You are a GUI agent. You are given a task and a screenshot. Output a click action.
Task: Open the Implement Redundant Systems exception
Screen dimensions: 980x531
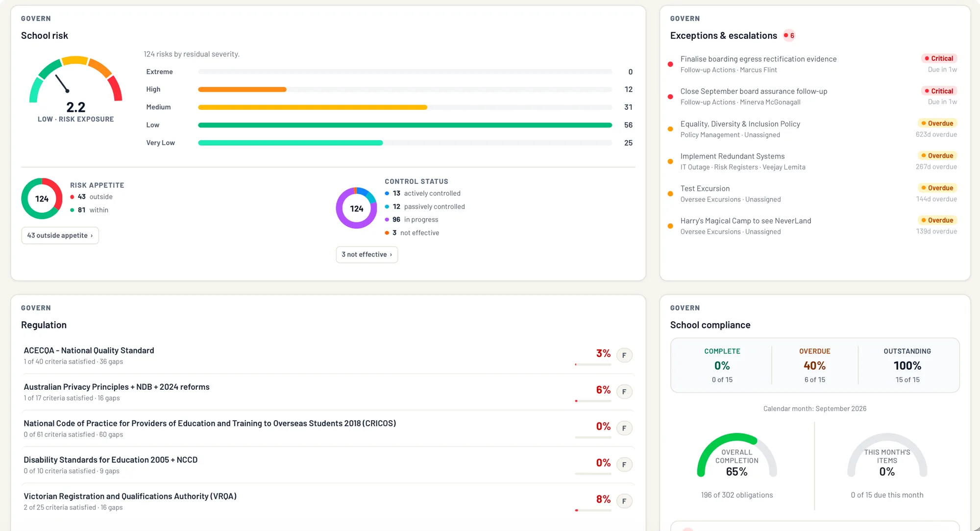(x=813, y=161)
